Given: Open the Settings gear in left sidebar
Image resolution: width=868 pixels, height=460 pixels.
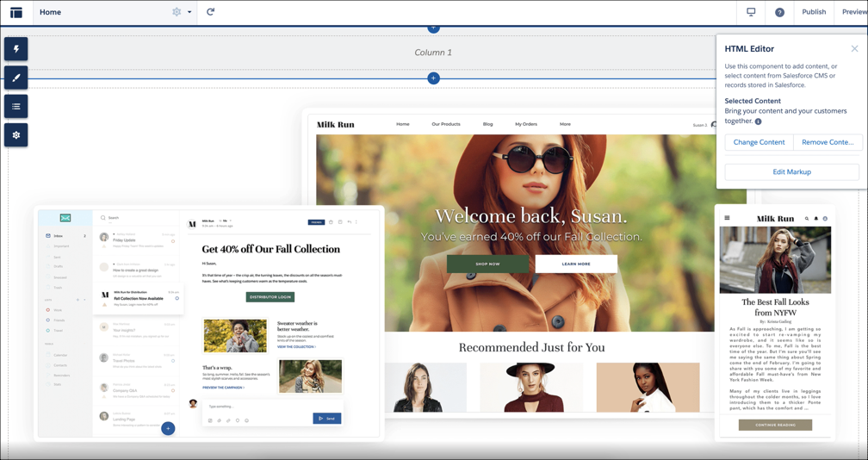Looking at the screenshot, I should tap(15, 135).
